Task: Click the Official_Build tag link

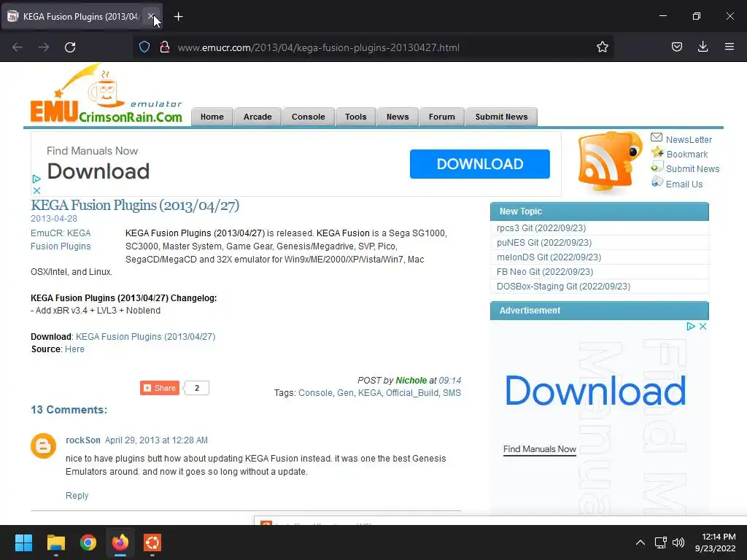Action: click(412, 393)
